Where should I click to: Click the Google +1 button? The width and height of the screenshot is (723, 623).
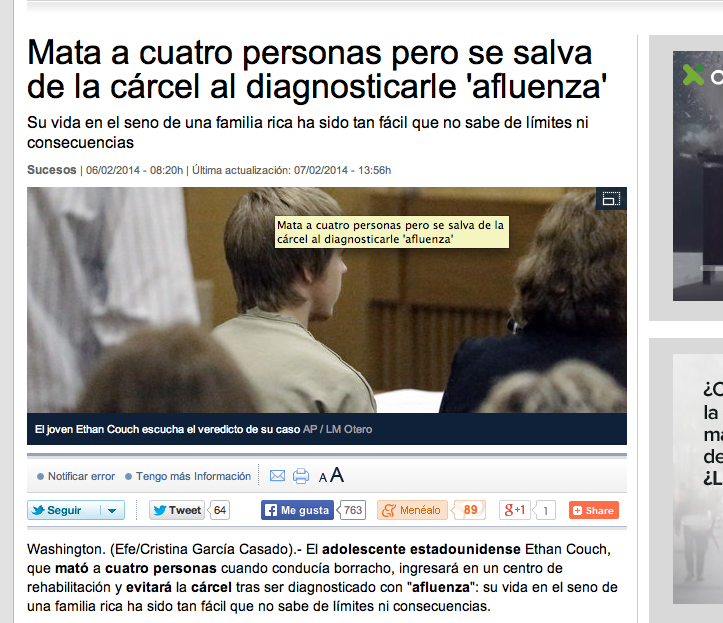tap(515, 510)
